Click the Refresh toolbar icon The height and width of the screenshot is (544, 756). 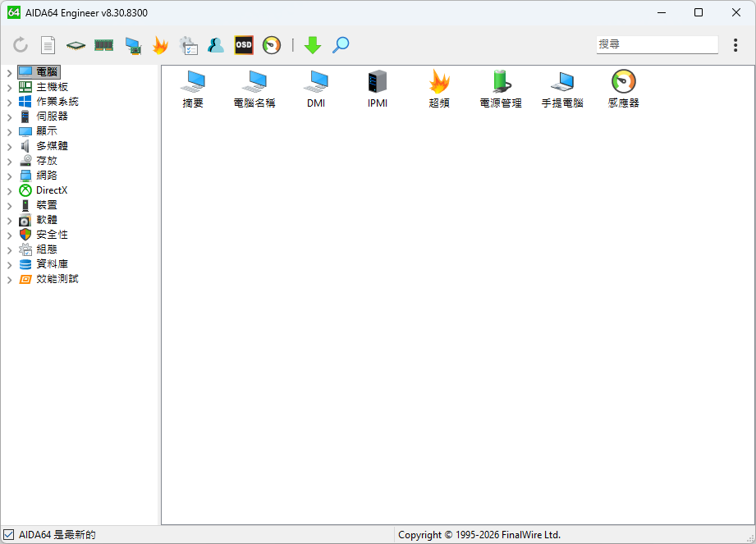[x=21, y=45]
